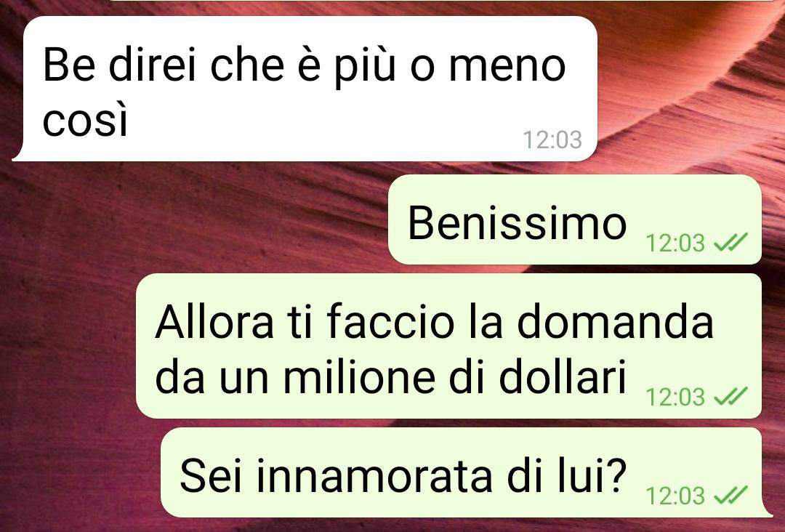The image size is (785, 532).
Task: Click the double check mark on 'Benissimo' message
Action: (x=730, y=243)
